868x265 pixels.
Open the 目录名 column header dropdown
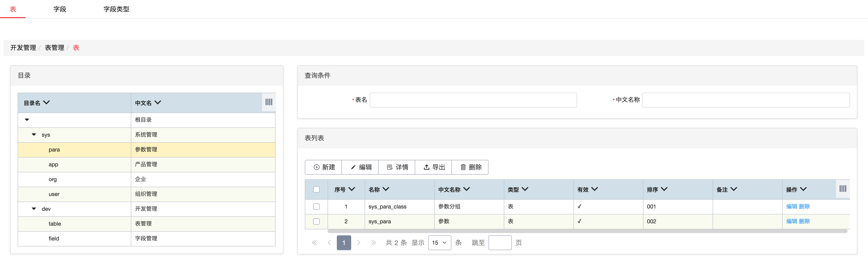tap(46, 103)
